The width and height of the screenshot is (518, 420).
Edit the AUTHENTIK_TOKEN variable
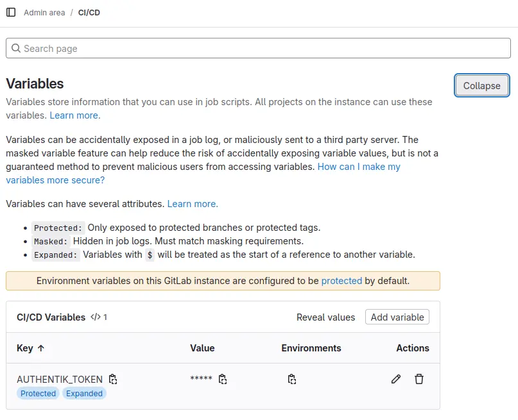[396, 379]
